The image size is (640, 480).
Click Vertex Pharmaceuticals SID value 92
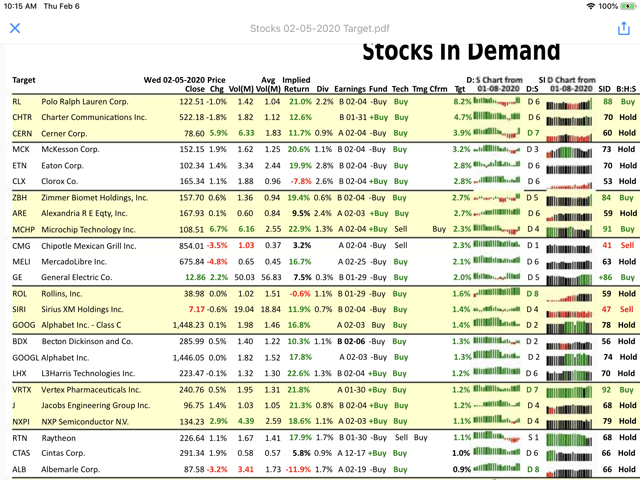(607, 390)
